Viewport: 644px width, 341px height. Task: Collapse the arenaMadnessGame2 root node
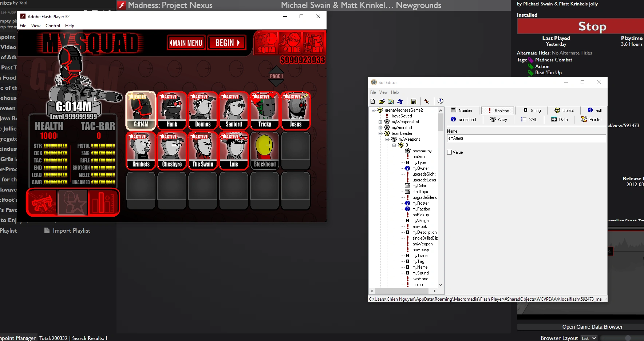(x=373, y=110)
